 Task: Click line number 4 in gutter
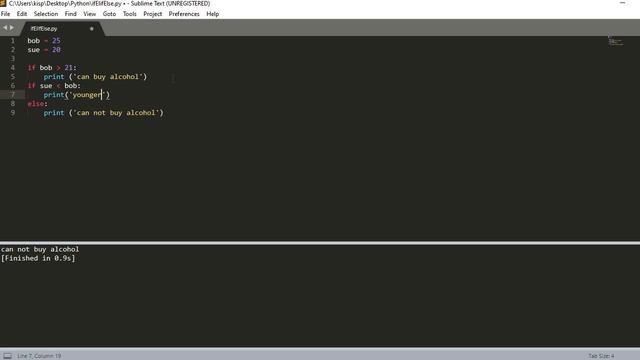tap(13, 68)
